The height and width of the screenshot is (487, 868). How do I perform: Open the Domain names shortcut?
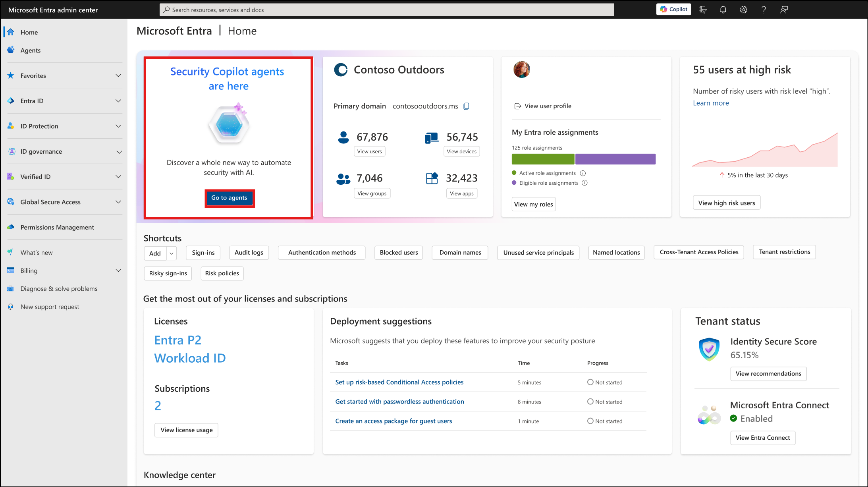pos(460,253)
